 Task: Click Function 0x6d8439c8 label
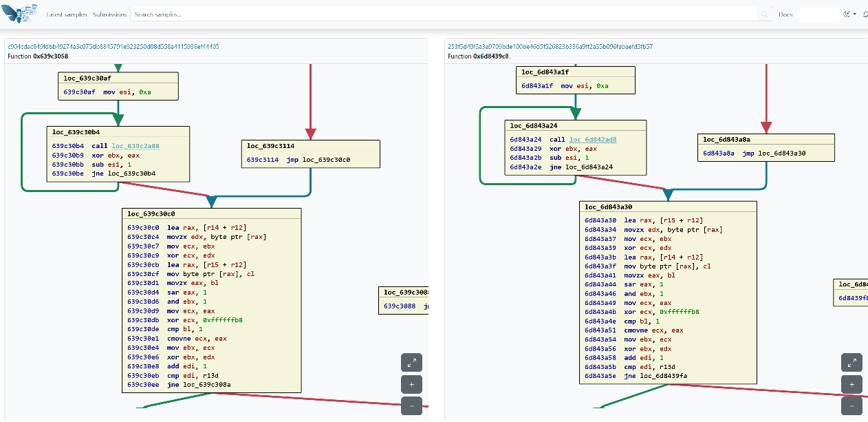pyautogui.click(x=478, y=56)
